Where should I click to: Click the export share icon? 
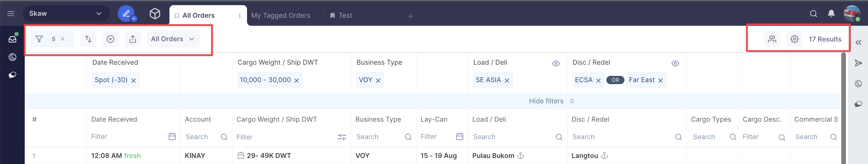(133, 39)
